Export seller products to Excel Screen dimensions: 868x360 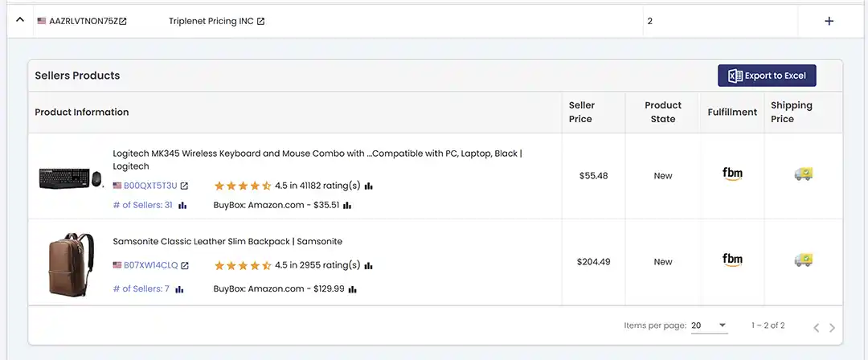click(x=767, y=76)
